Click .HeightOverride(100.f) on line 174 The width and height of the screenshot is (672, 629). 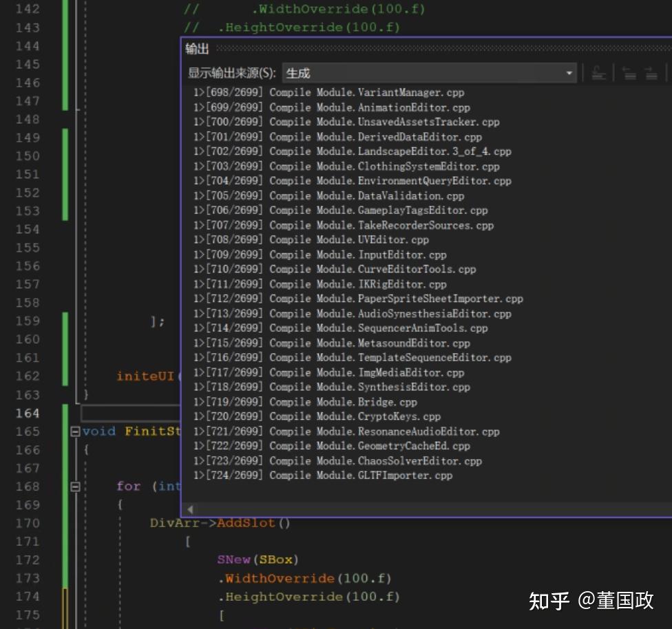coord(308,597)
